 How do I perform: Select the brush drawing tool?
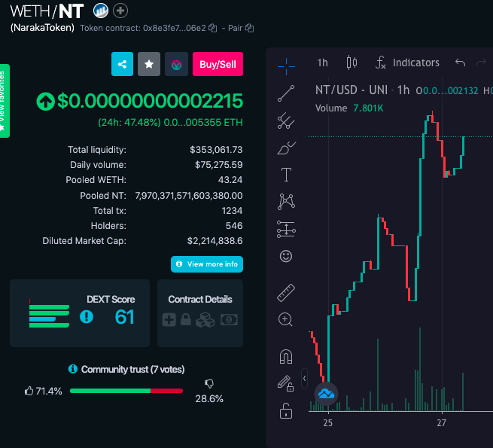[286, 148]
